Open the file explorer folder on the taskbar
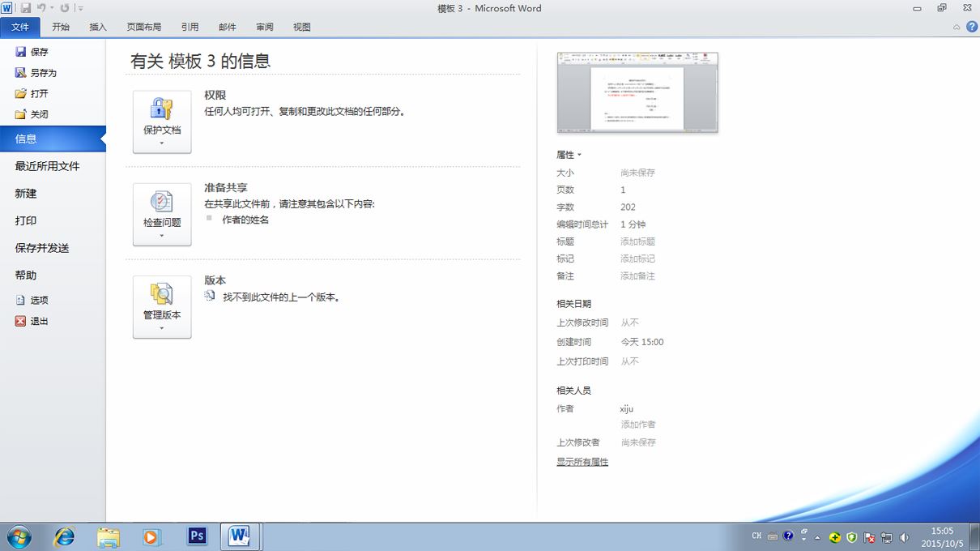 109,536
